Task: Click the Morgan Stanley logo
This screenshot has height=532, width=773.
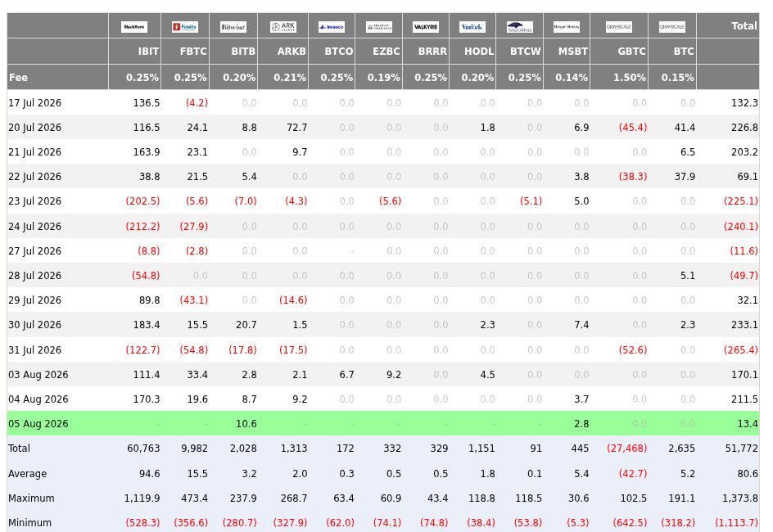Action: pos(567,27)
